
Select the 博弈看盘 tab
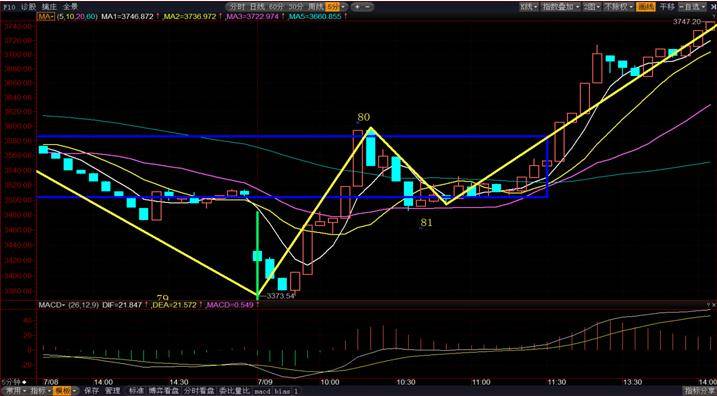click(x=164, y=391)
